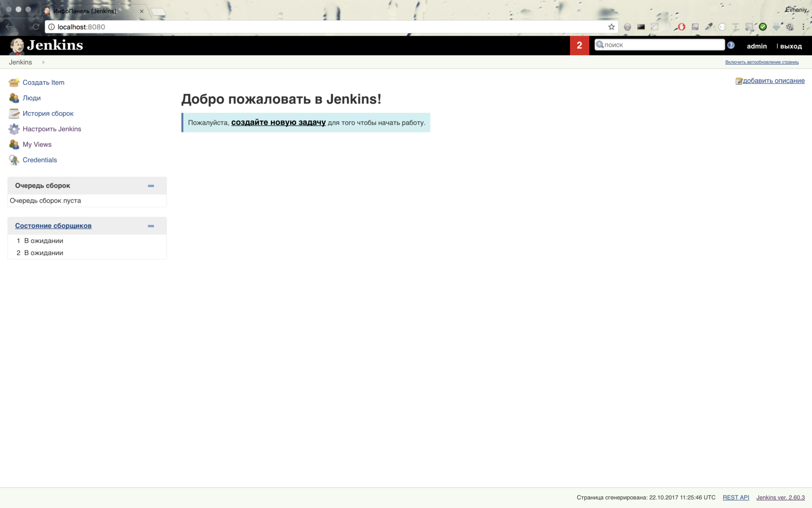The image size is (812, 508).
Task: Log out via the выход link
Action: (791, 46)
